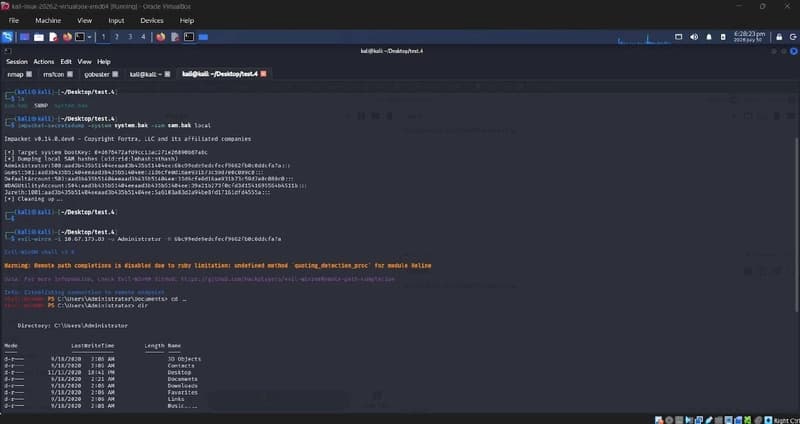This screenshot has width=800, height=424.
Task: Close the ~/Desktop/test.4 tab
Action: tap(263, 74)
